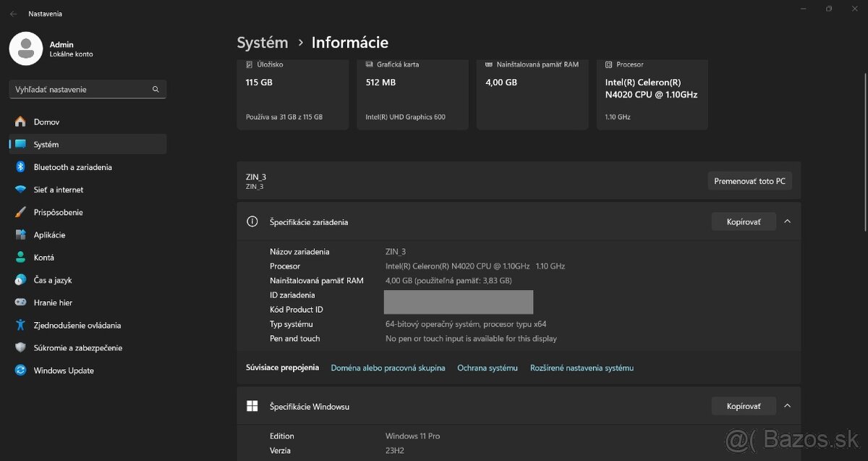Open Zjednodušenie ovládania accessibility settings
Screen dimensions: 868x461
pyautogui.click(x=77, y=326)
